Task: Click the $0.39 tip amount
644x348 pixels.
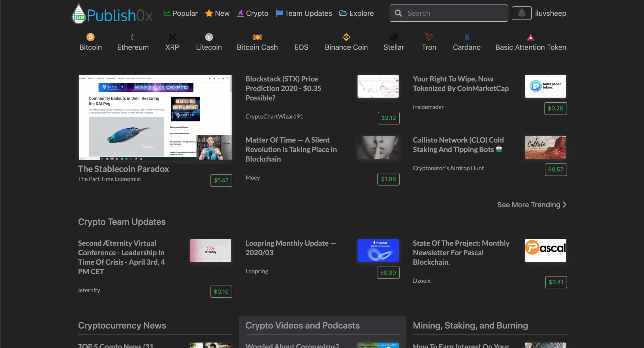Action: pyautogui.click(x=388, y=273)
